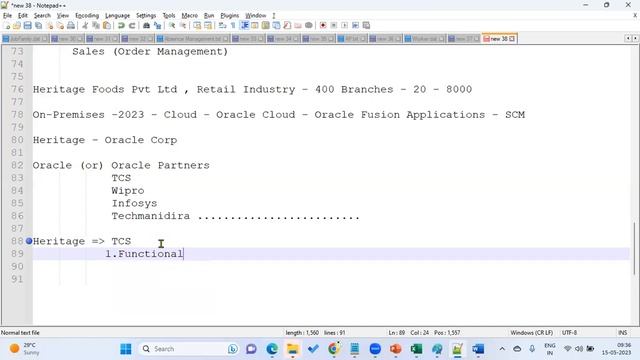
Task: Zoom out of the editor text
Action: click(183, 26)
